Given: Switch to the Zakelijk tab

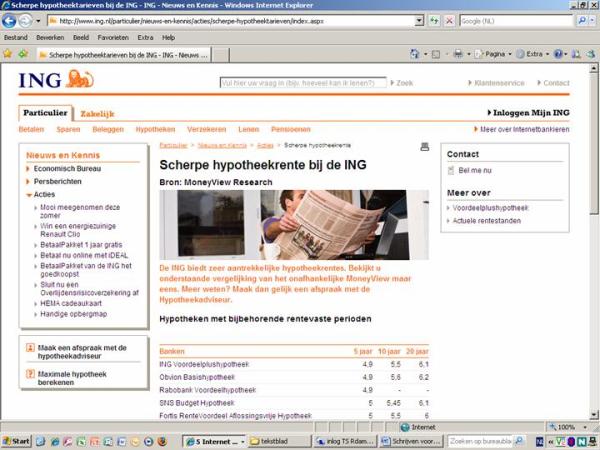Looking at the screenshot, I should pos(97,114).
